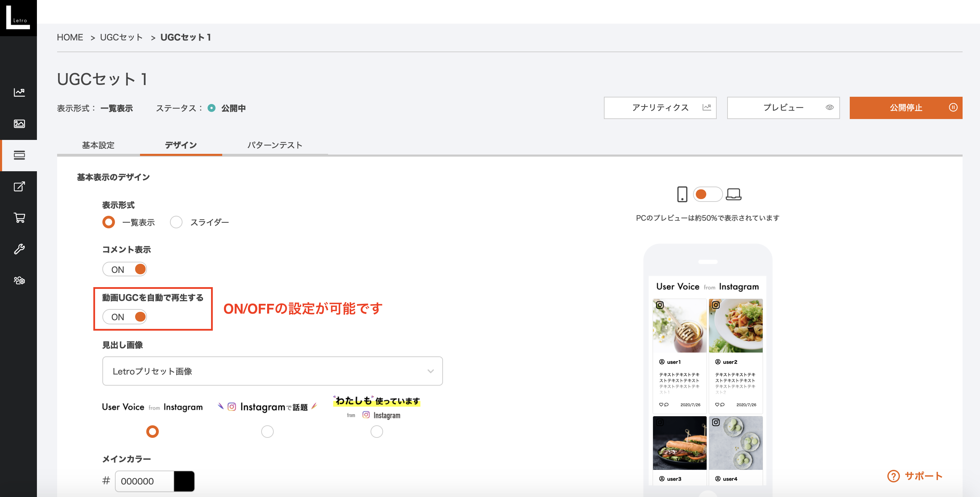Choose Instagramで話題 heading image radio
This screenshot has width=980, height=497.
click(x=267, y=432)
